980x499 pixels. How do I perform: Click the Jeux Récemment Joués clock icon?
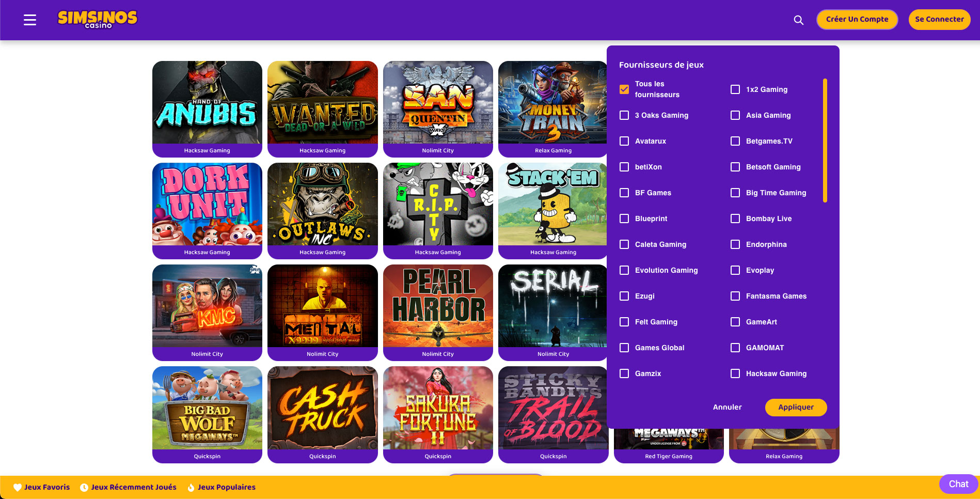point(84,487)
